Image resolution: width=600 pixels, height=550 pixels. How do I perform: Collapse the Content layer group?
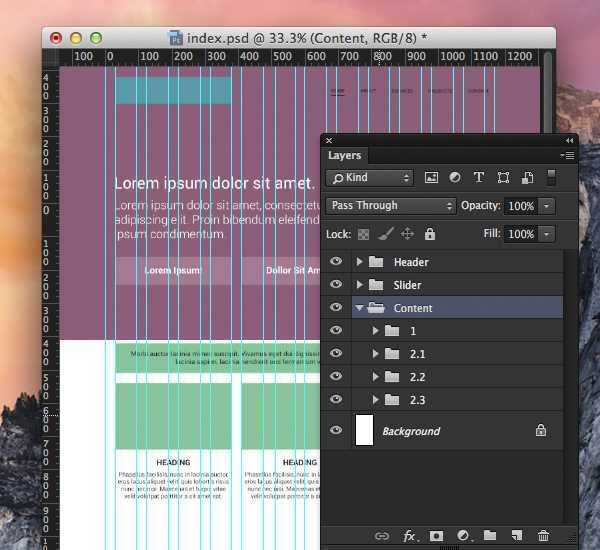(359, 308)
